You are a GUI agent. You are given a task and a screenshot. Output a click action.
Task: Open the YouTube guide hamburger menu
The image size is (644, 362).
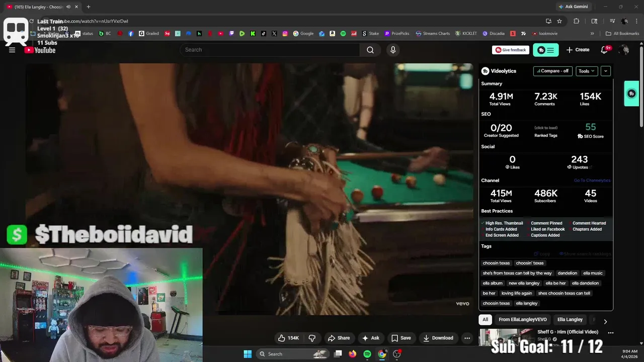[x=12, y=50]
